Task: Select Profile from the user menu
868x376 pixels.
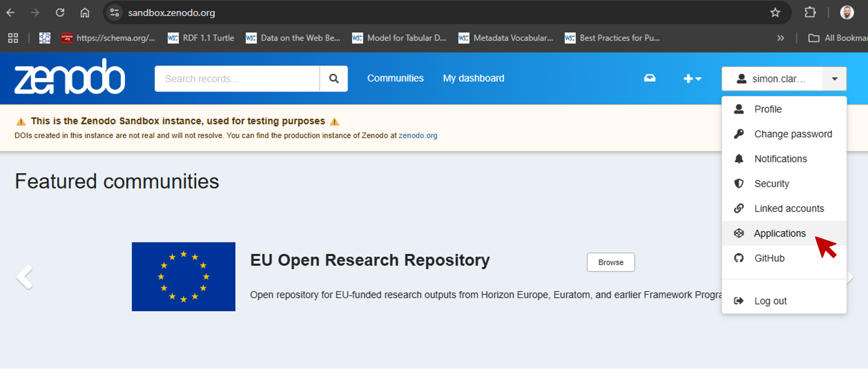Action: [x=784, y=109]
